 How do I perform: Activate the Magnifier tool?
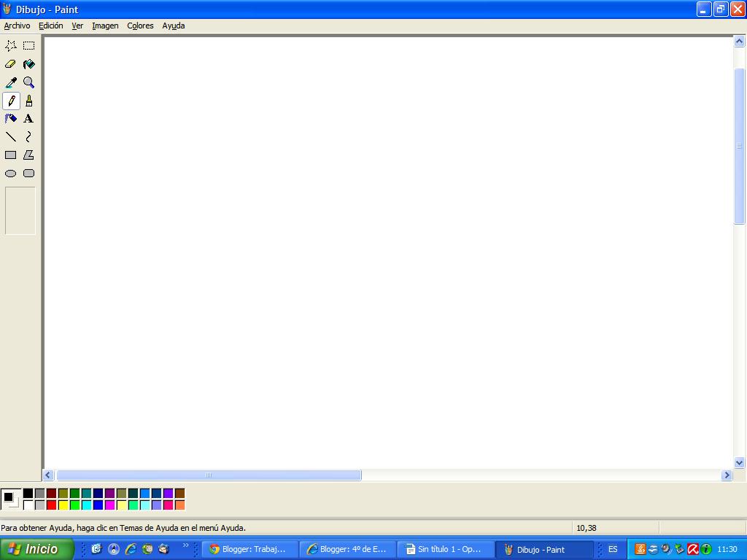(28, 82)
